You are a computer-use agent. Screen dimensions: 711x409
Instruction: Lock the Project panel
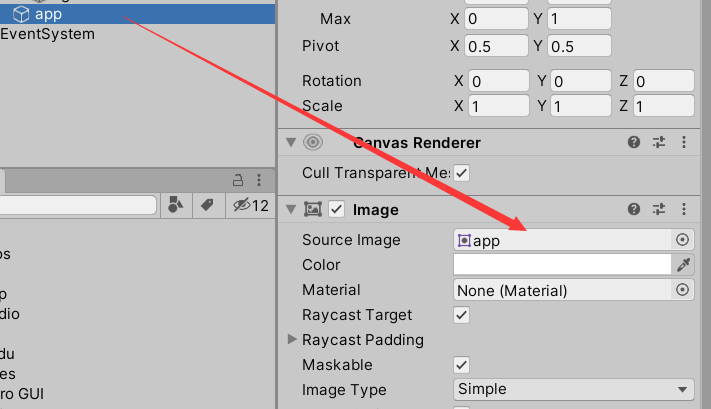pos(238,180)
